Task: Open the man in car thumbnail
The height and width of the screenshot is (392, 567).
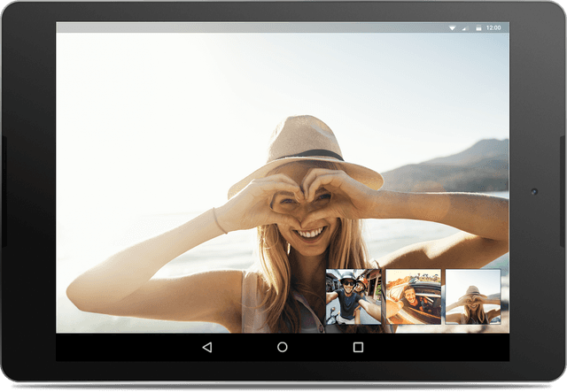Action: (x=414, y=296)
